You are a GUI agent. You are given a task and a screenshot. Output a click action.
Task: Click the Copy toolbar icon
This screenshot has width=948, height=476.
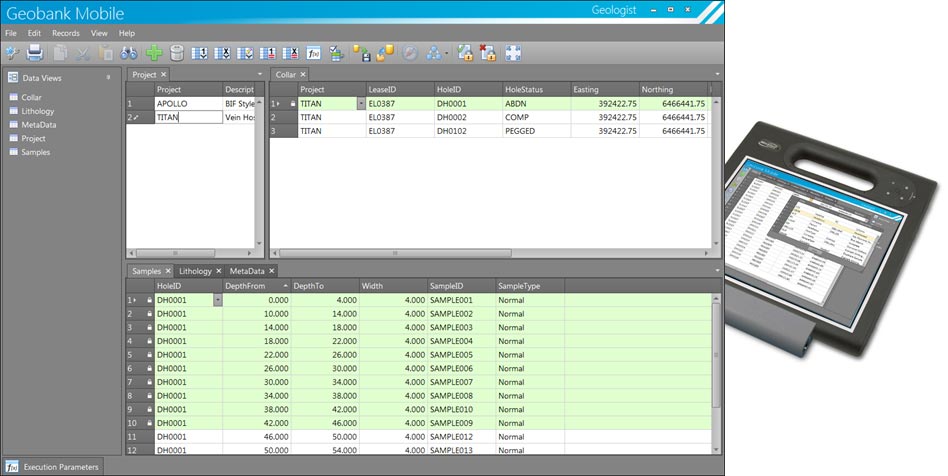tap(60, 53)
